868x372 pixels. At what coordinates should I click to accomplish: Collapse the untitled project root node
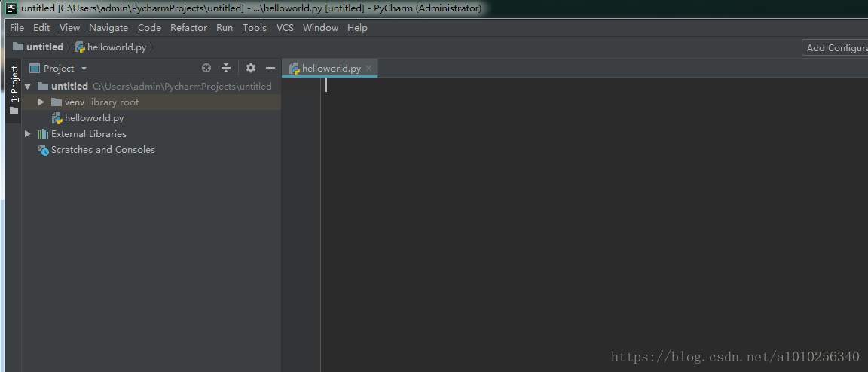click(28, 87)
